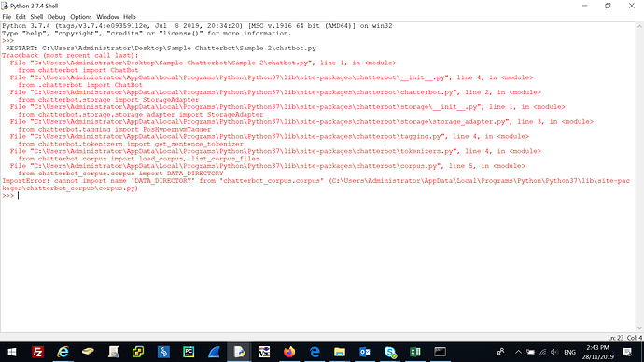Restore down the Python Shell window
The image size is (644, 362).
608,6
